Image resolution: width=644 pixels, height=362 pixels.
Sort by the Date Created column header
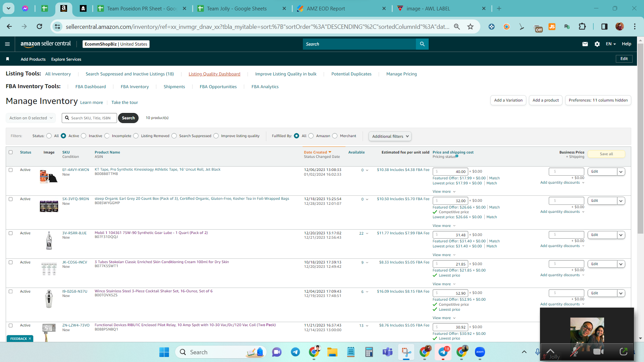pyautogui.click(x=317, y=152)
